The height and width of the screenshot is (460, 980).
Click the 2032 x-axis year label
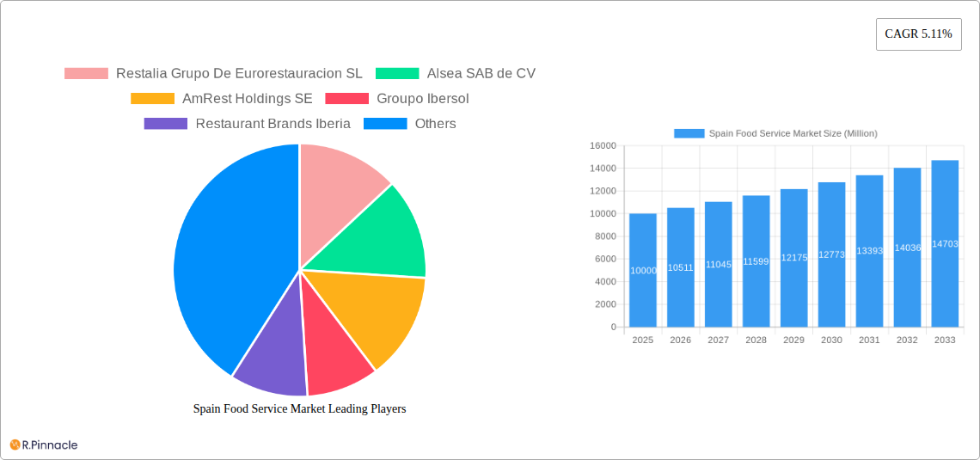tap(908, 340)
